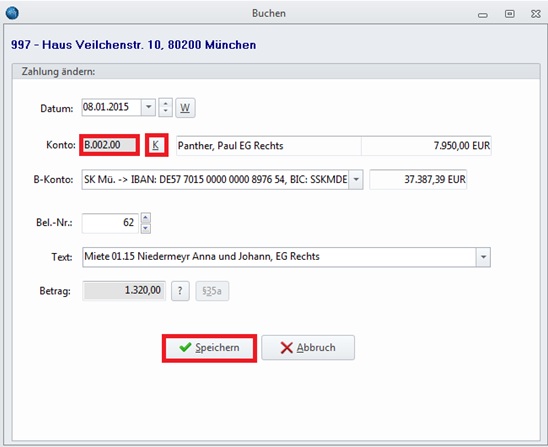Image resolution: width=548 pixels, height=447 pixels.
Task: Click the Text field with Miete 01.15
Action: point(279,257)
